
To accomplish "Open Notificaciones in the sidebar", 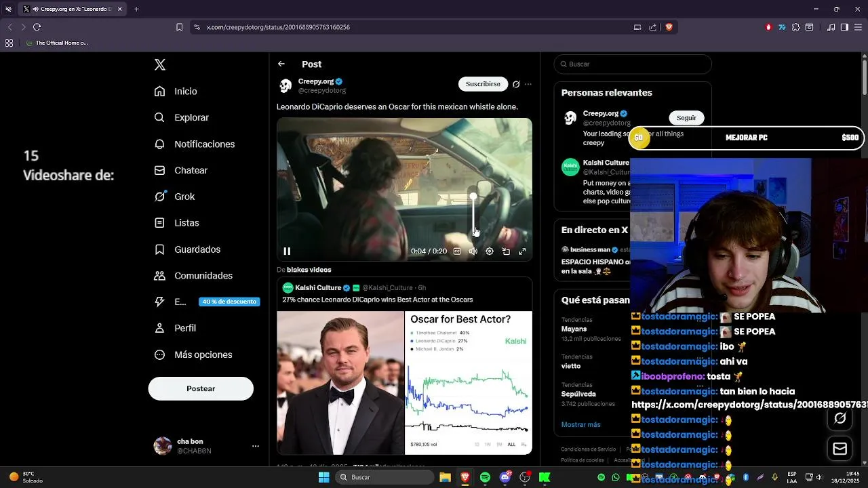I will pos(195,144).
